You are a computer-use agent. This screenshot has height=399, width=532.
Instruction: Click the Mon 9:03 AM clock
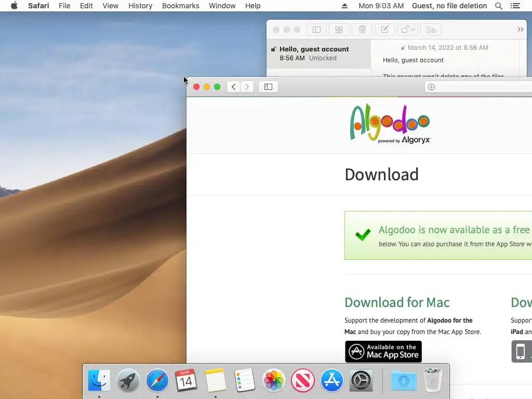pyautogui.click(x=381, y=6)
